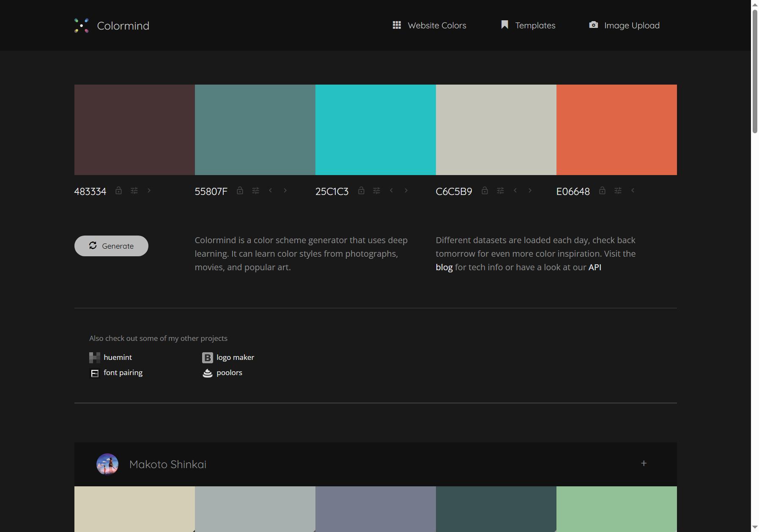This screenshot has width=759, height=532.
Task: Click the Makoto Shinkai avatar thumbnail
Action: point(107,464)
